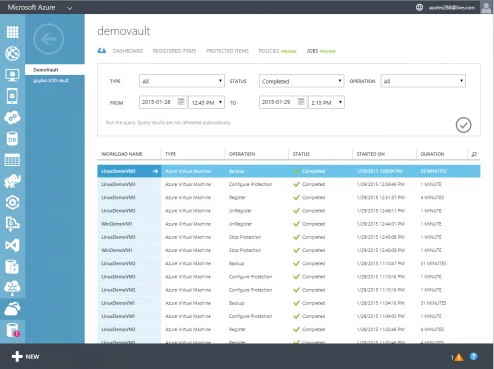Viewport: 494px width, 369px height.
Task: Switch to the POLICIES preview tab
Action: point(277,51)
